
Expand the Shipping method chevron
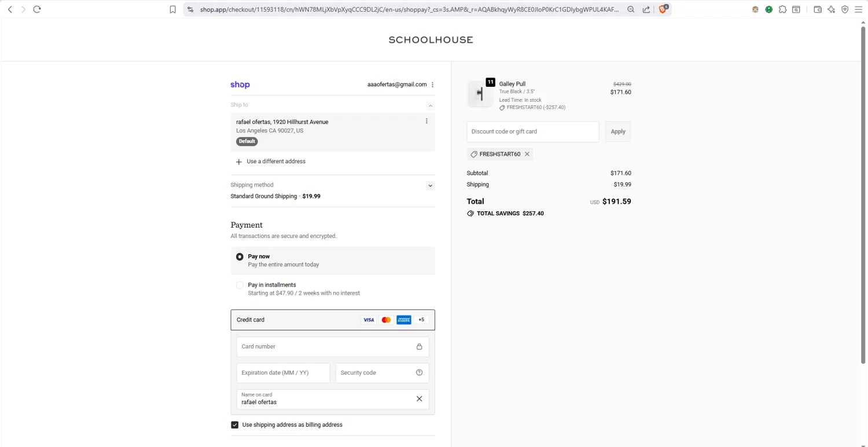point(430,186)
